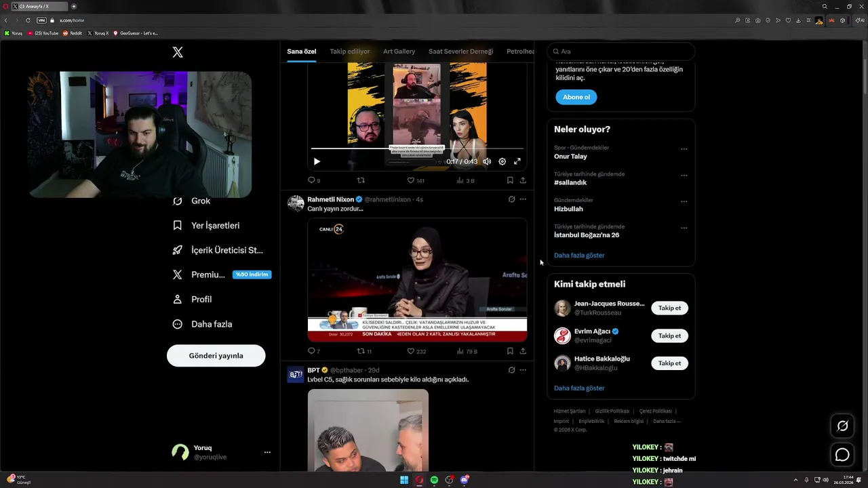Click Grok icon on Rahmetli Nixon post
868x488 pixels.
pos(511,199)
